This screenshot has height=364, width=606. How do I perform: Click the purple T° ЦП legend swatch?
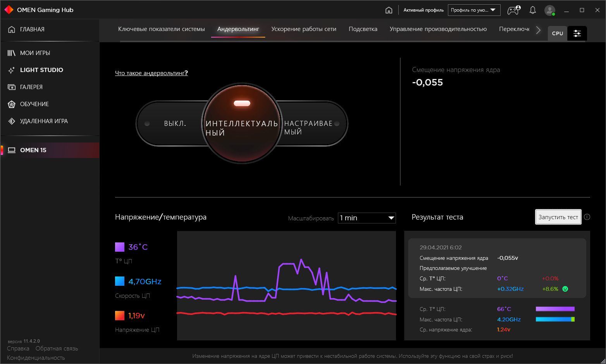pos(120,247)
